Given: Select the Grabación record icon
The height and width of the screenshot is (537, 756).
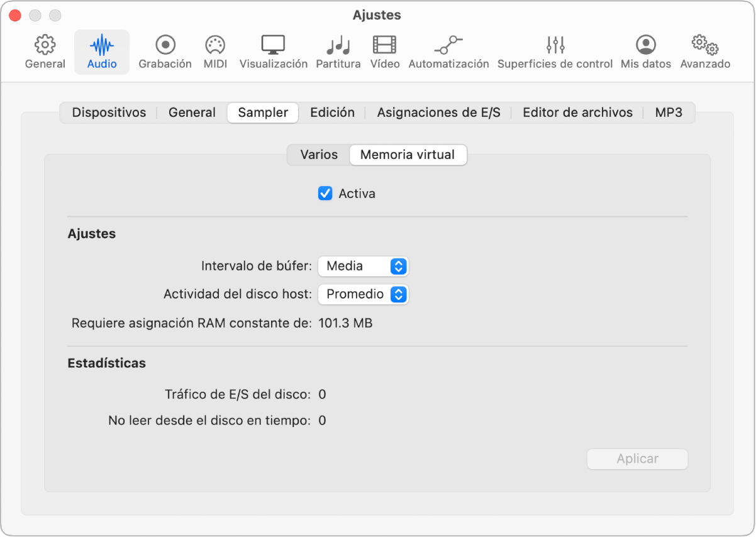Looking at the screenshot, I should [165, 45].
